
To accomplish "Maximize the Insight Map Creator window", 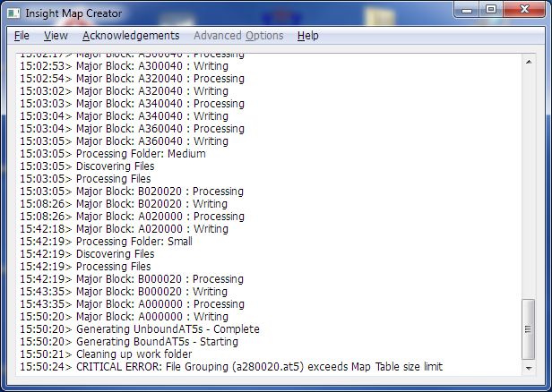I will click(x=491, y=11).
